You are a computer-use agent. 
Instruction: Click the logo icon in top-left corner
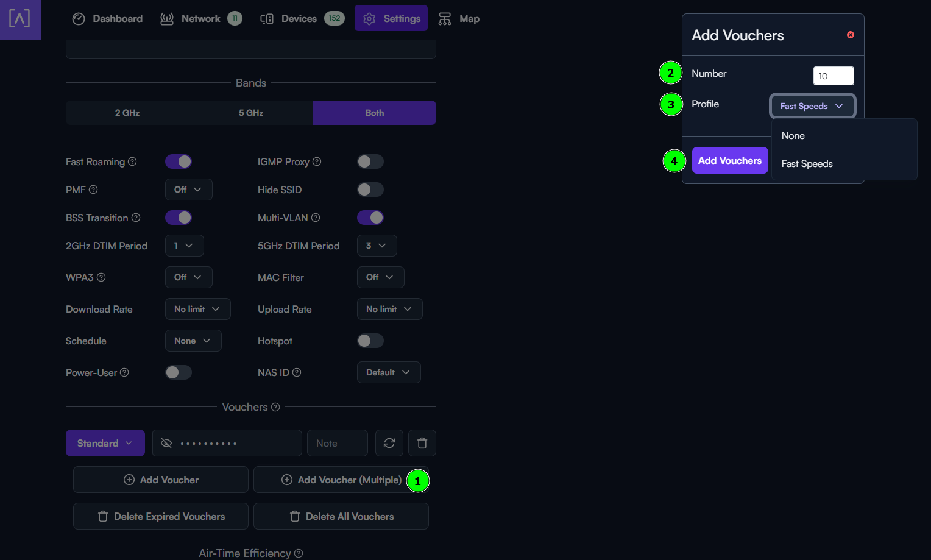(19, 19)
